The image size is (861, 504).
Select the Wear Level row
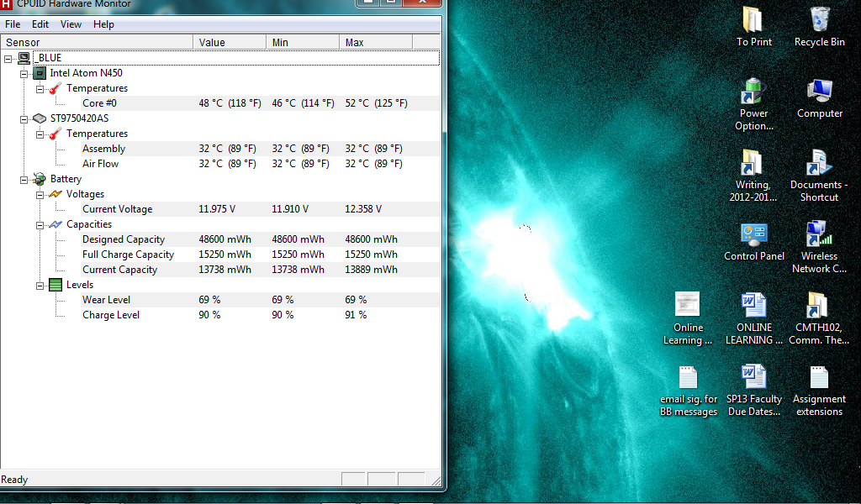260,300
